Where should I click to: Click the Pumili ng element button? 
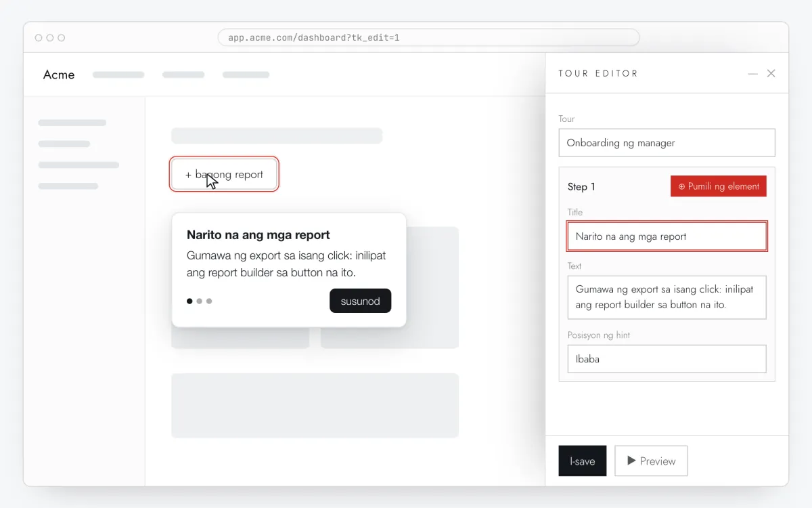pyautogui.click(x=719, y=186)
